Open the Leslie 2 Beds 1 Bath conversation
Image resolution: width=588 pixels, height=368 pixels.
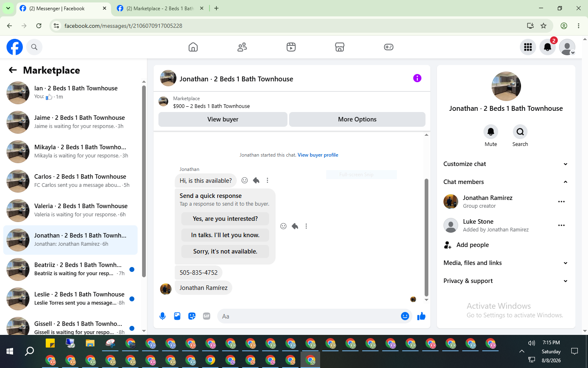pyautogui.click(x=70, y=299)
